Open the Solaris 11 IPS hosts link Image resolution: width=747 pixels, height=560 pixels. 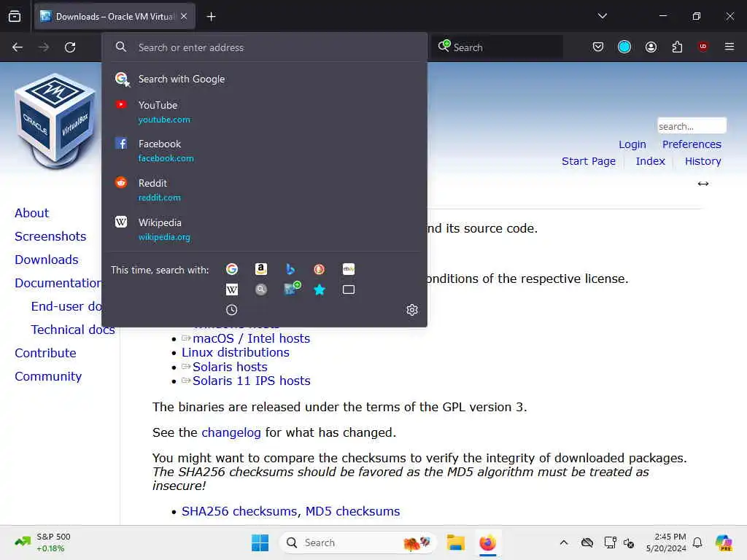(x=251, y=381)
